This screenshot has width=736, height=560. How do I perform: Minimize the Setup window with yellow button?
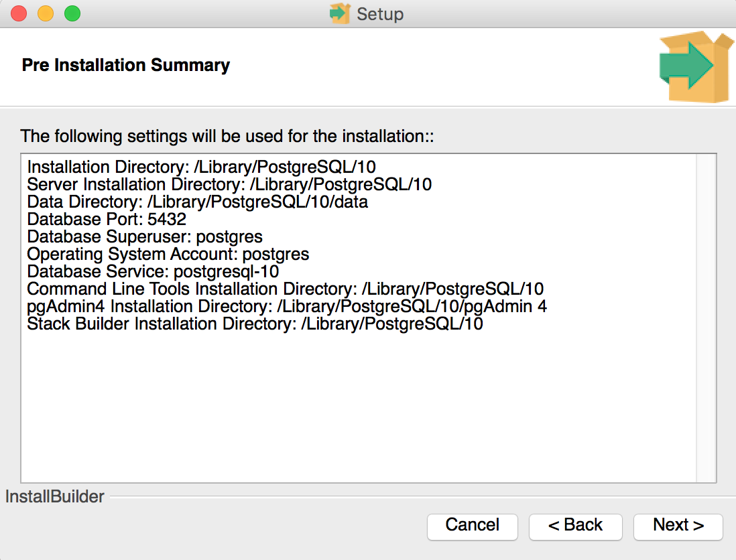tap(45, 13)
